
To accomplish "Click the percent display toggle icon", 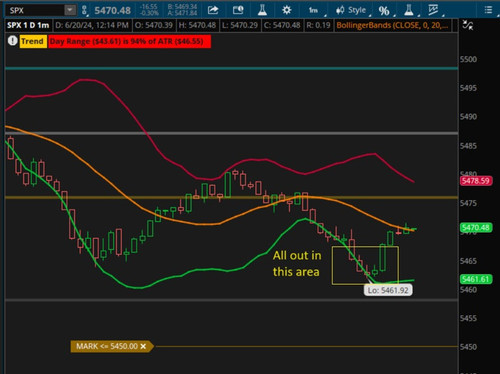I will pyautogui.click(x=384, y=11).
